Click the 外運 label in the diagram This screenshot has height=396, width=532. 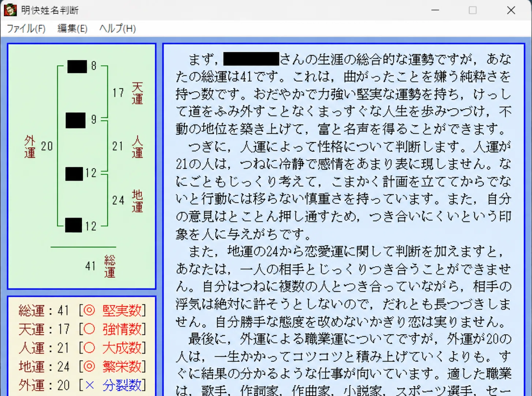30,147
